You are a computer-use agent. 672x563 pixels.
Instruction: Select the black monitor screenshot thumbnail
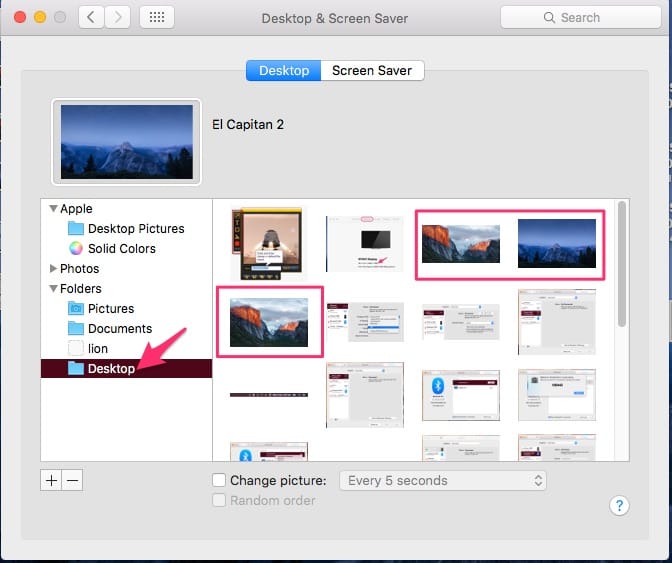(x=364, y=243)
